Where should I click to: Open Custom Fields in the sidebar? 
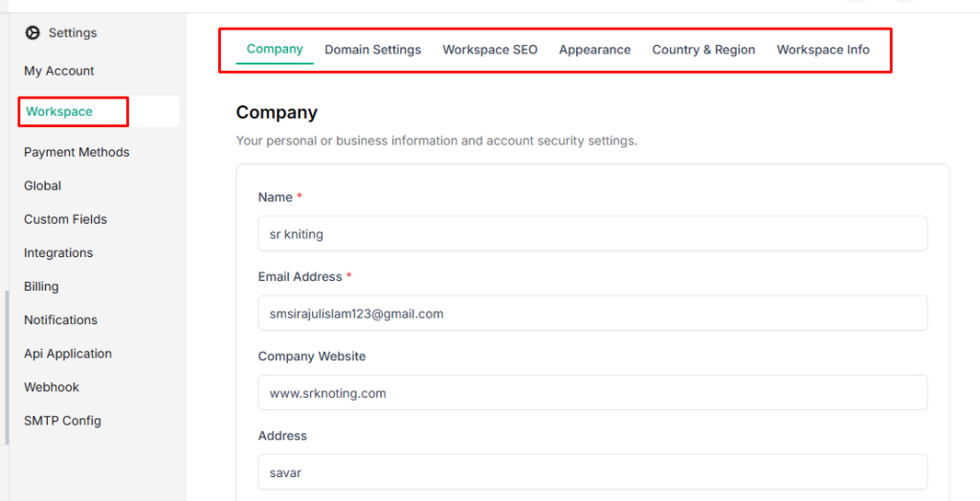tap(66, 219)
